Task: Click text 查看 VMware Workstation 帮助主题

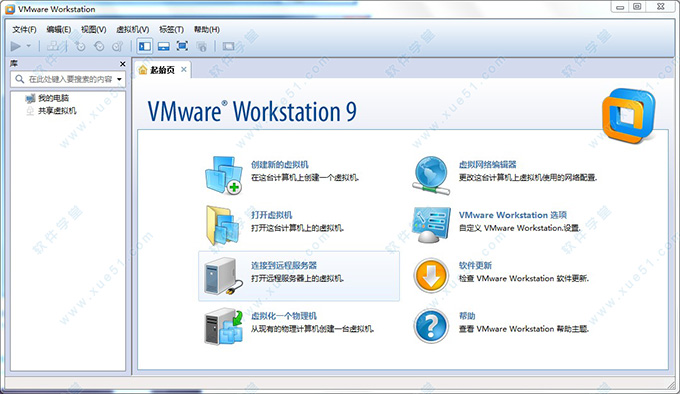Action: click(524, 329)
